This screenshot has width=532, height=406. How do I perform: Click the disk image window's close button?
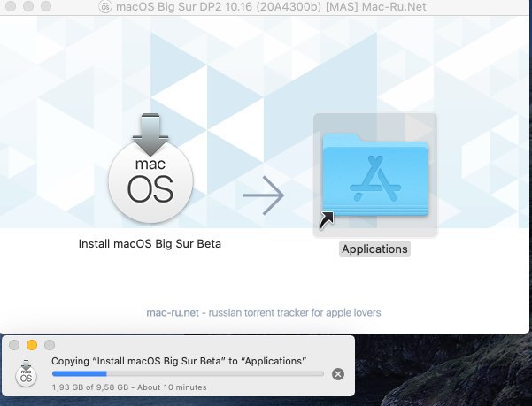click(x=11, y=6)
